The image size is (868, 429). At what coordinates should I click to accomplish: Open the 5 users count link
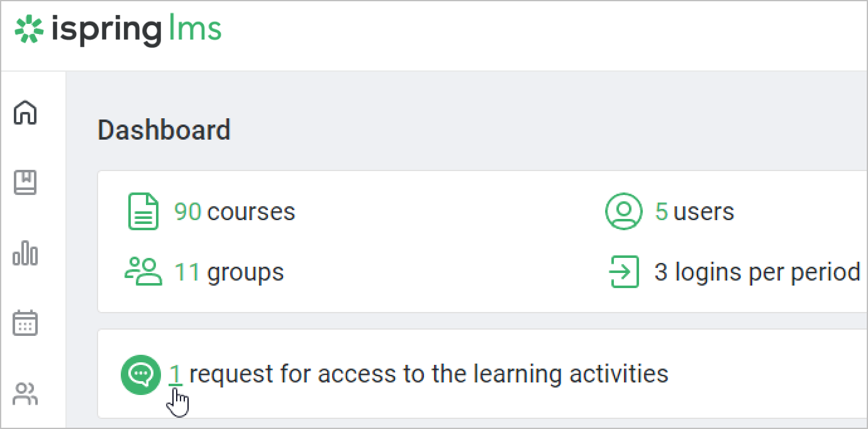[661, 212]
